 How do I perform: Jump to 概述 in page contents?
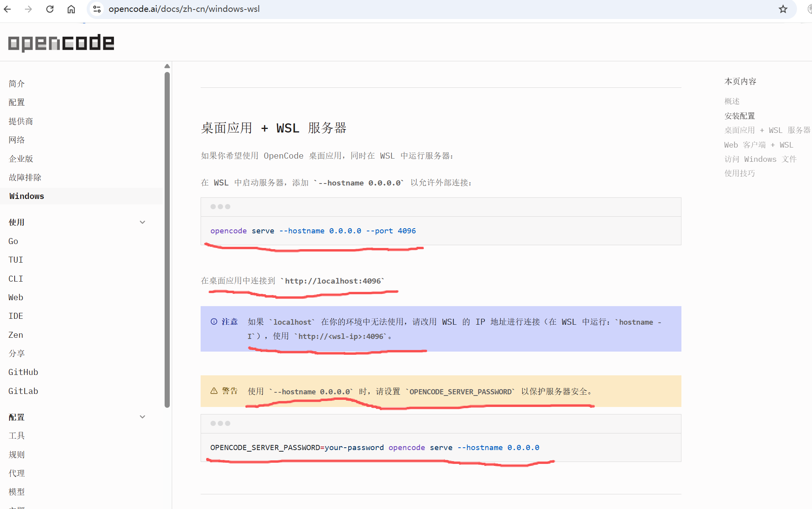pos(732,101)
